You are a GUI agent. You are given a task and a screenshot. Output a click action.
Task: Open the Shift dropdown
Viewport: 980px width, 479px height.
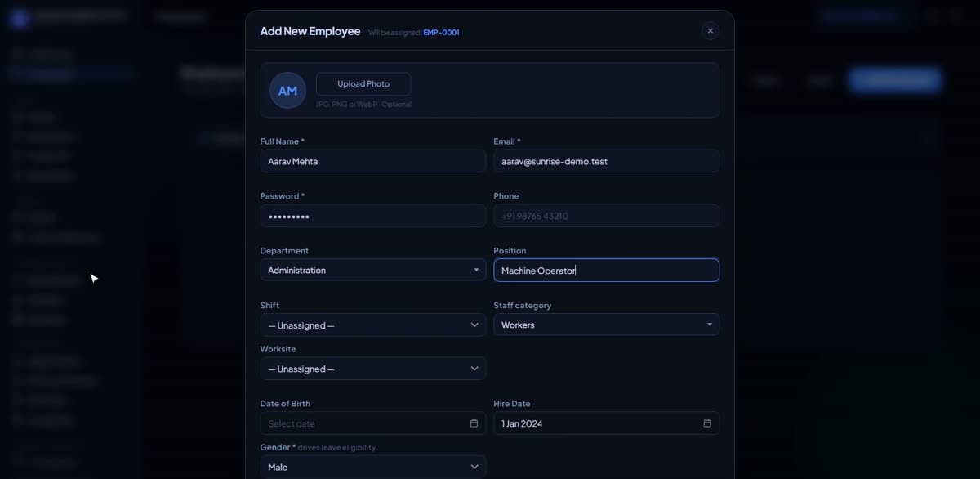point(373,325)
